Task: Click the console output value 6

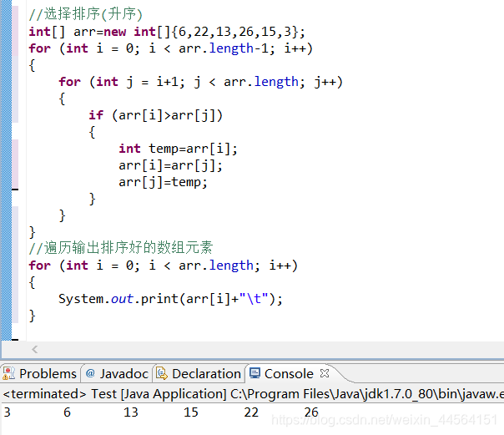Action: pyautogui.click(x=68, y=412)
